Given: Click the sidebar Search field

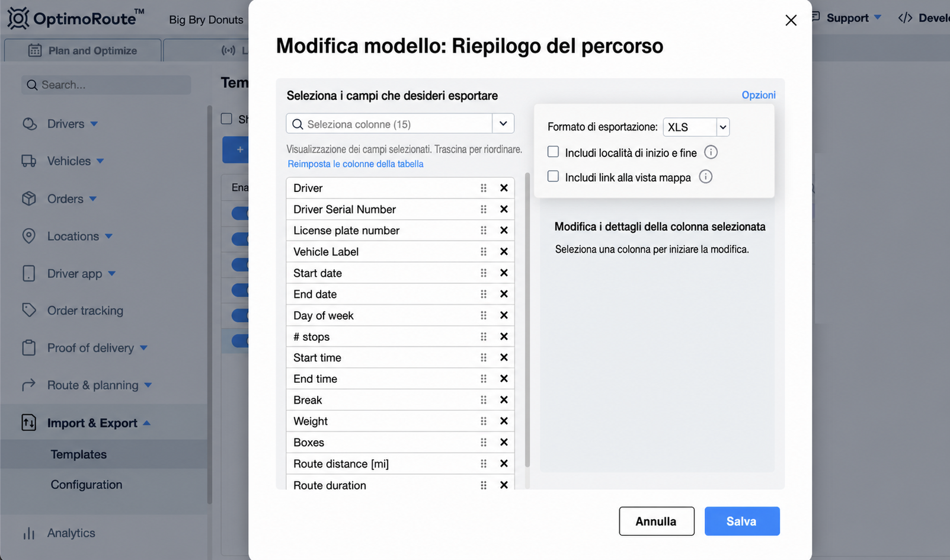Looking at the screenshot, I should pos(107,85).
